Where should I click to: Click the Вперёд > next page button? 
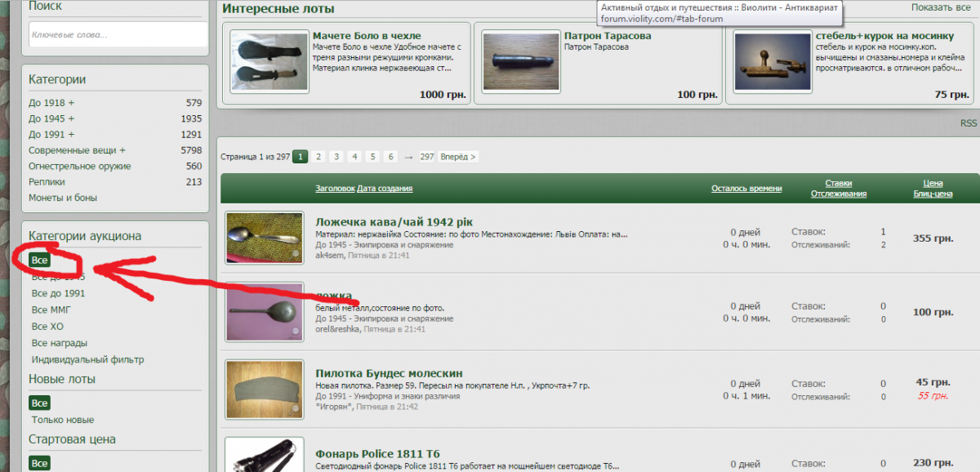point(458,157)
